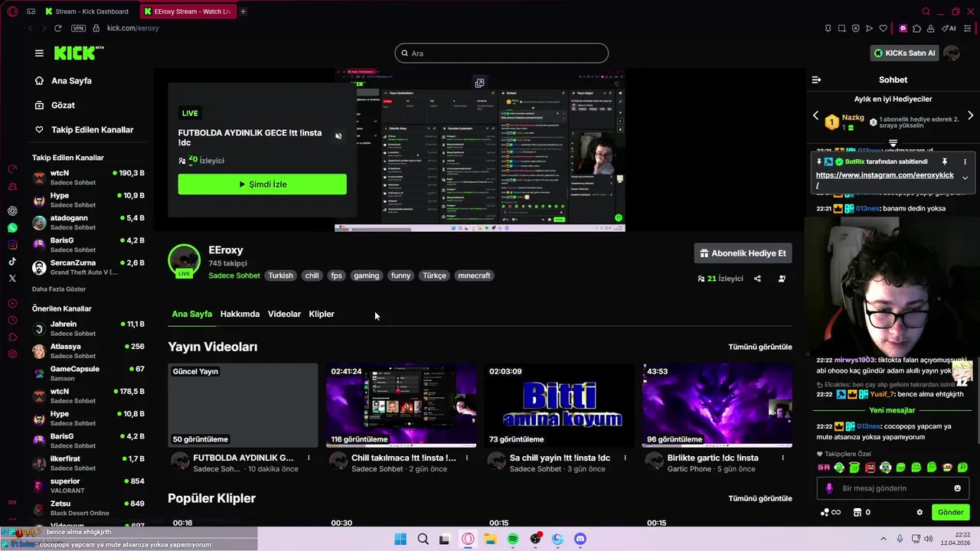Image resolution: width=980 pixels, height=551 pixels.
Task: View all popular clips via Tümünü görüntüle
Action: (760, 498)
